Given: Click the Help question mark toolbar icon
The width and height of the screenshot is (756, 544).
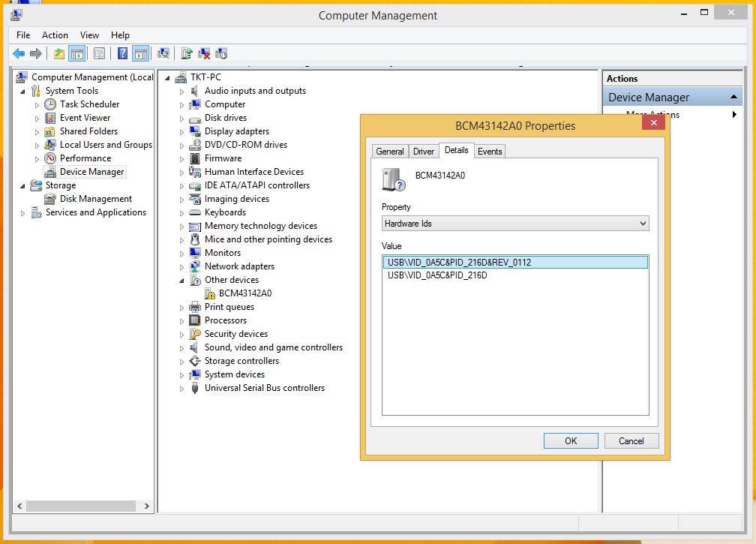Looking at the screenshot, I should click(122, 53).
